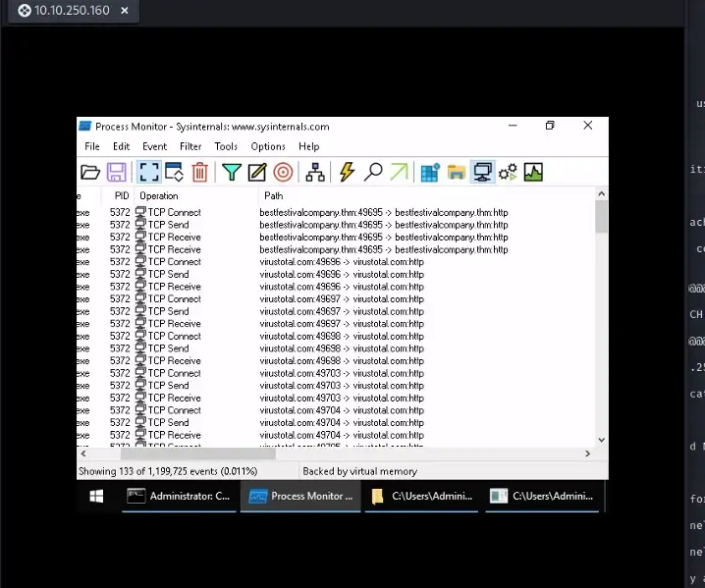Open the Tools menu
Screen dimensions: 705x588
pos(226,146)
